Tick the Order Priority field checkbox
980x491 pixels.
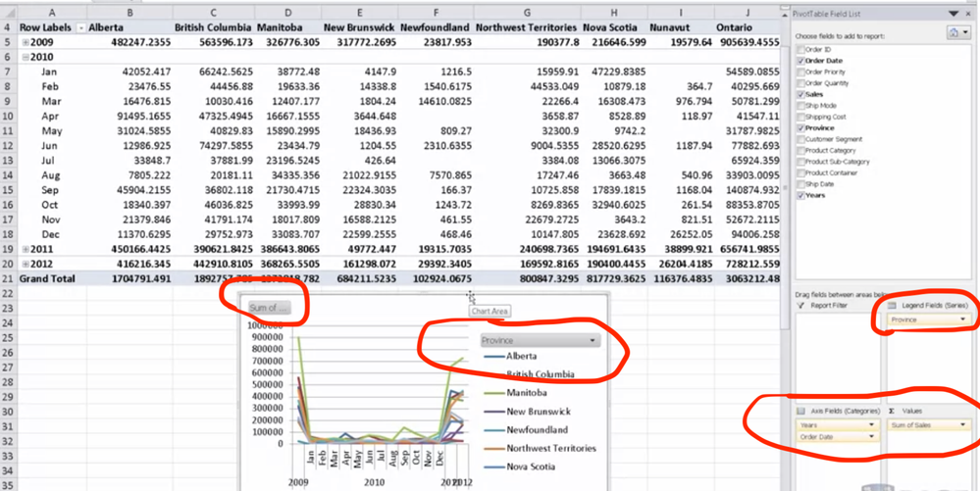801,72
